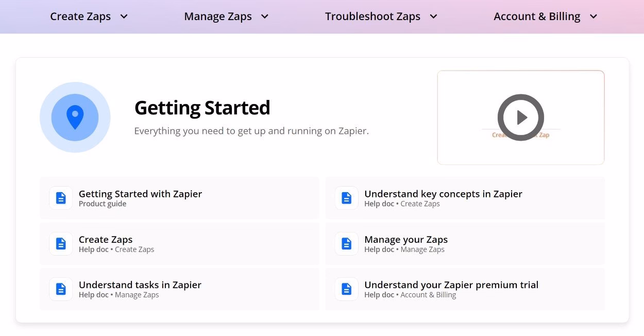644x336 pixels.
Task: Click document icon beside Understand tasks in Zapier
Action: [61, 289]
